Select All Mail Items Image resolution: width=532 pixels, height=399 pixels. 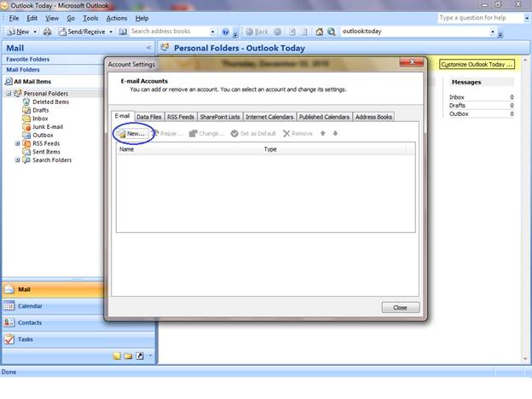32,82
